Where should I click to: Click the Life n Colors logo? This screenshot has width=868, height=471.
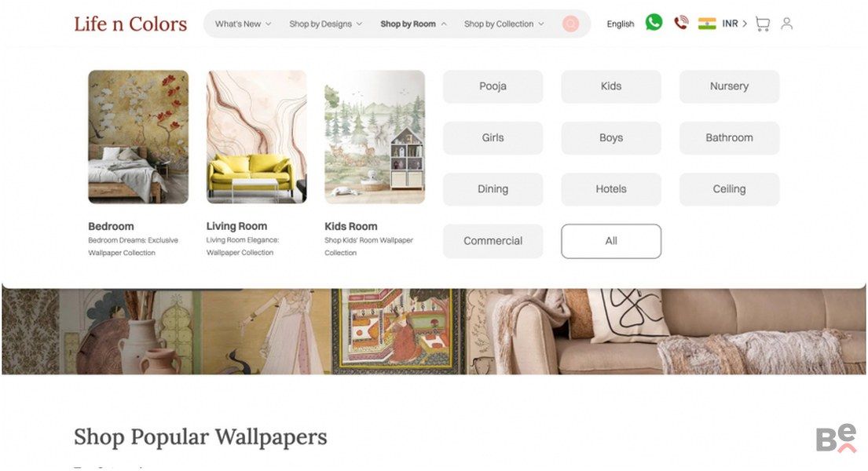[130, 24]
